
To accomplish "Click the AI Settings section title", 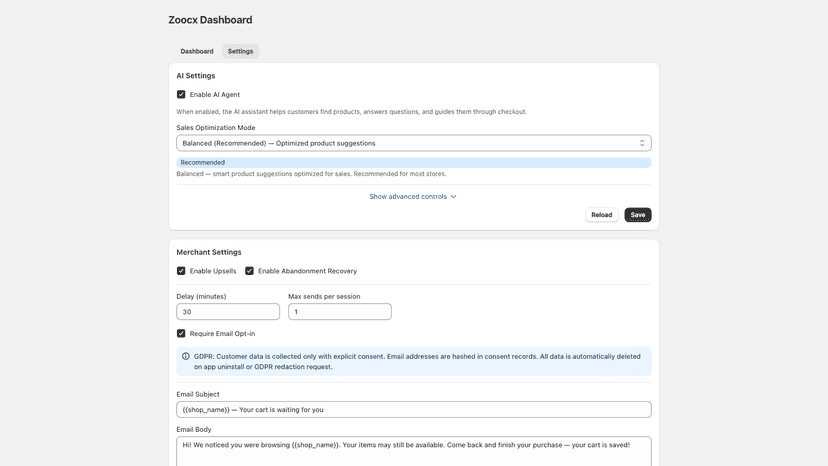I will pyautogui.click(x=196, y=76).
